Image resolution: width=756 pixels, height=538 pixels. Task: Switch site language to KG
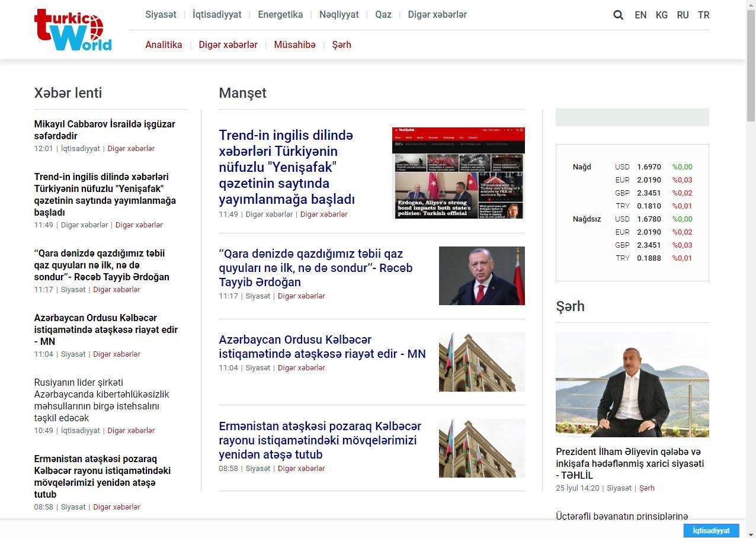point(662,15)
